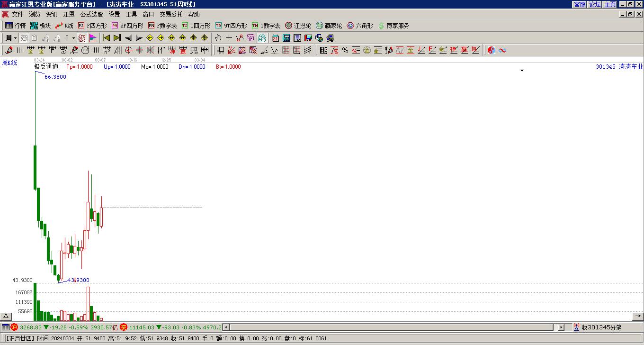Open the 江恩轮 (Gann wheel) tool
Viewport: 644px width, 345px height.
pyautogui.click(x=298, y=26)
